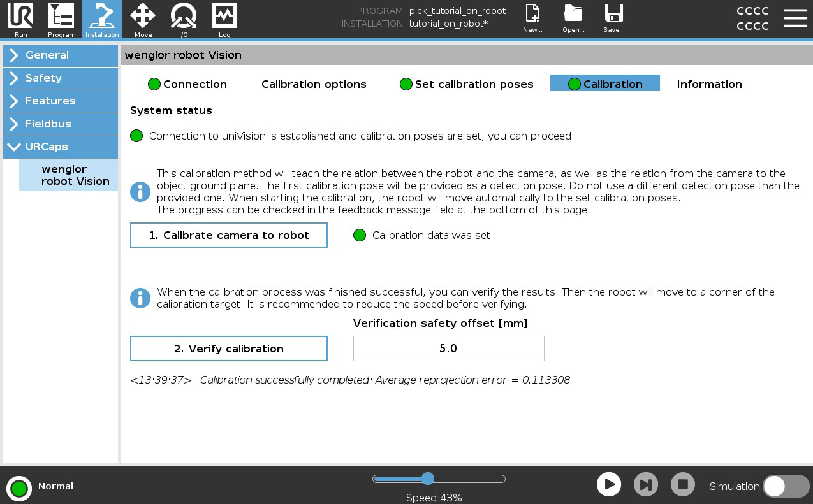Toggle the Simulation switch
Screen dimensions: 813x504
point(786,486)
